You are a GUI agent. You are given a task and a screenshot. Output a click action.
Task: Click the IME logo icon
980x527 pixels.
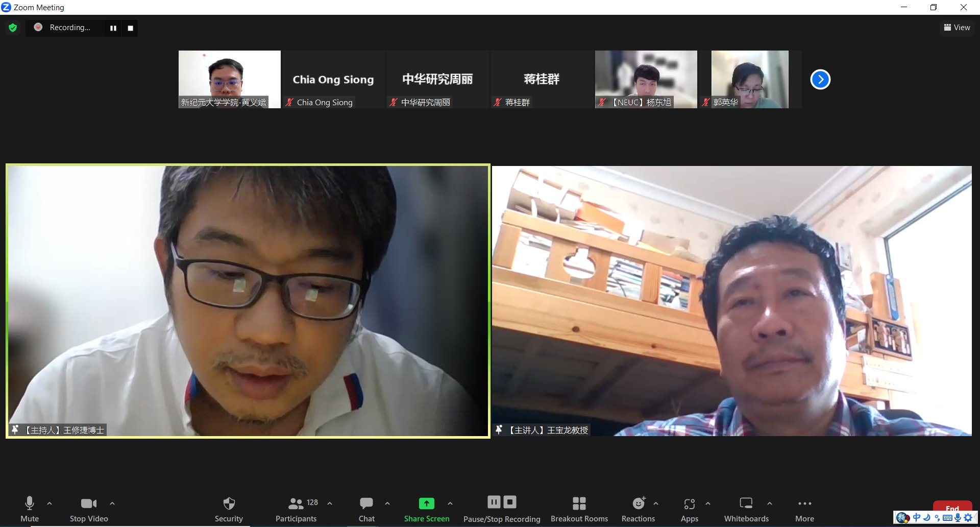pyautogui.click(x=902, y=518)
